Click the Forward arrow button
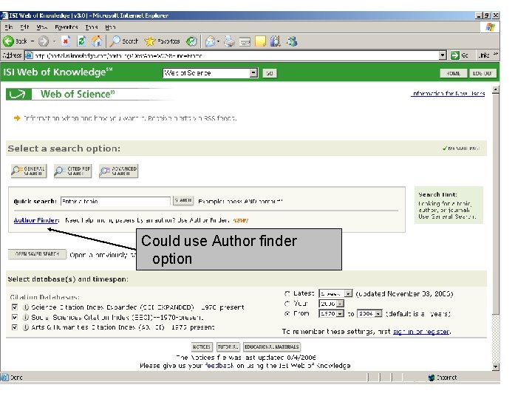 pyautogui.click(x=43, y=41)
